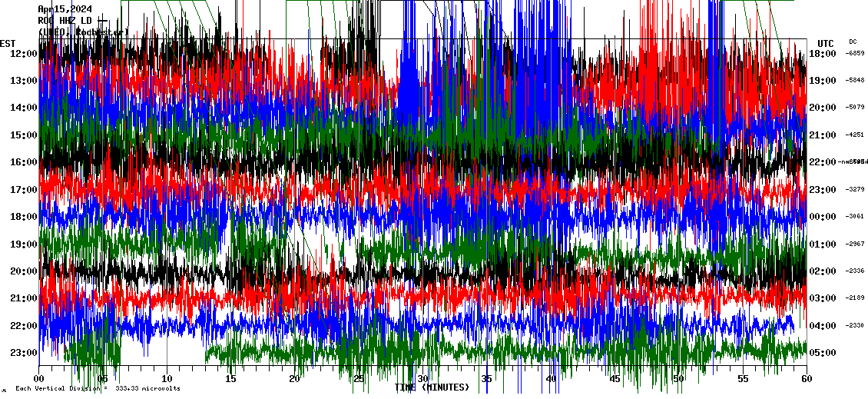This screenshot has width=868, height=399.
Task: Click the minute axis label '15'
Action: (x=231, y=380)
